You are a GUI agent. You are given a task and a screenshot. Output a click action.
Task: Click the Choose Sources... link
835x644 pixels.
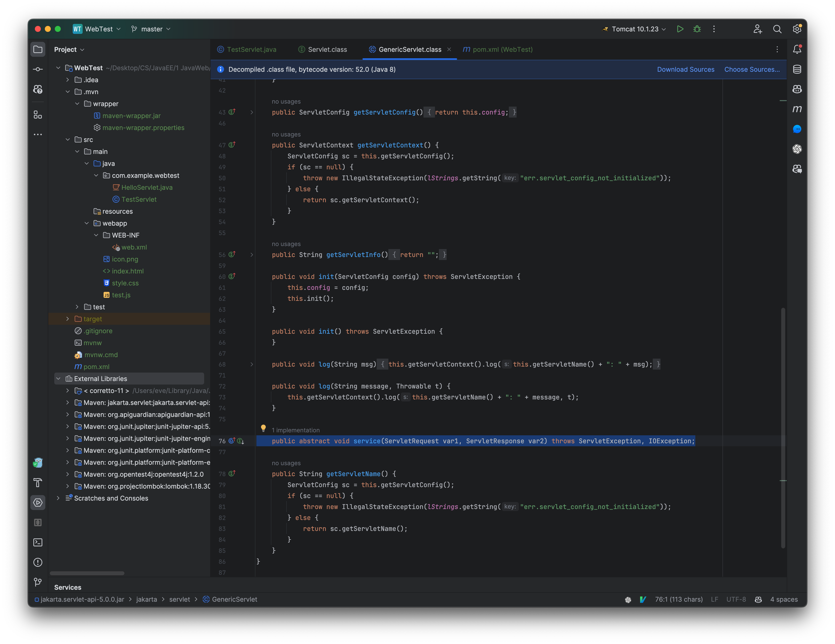coord(752,69)
